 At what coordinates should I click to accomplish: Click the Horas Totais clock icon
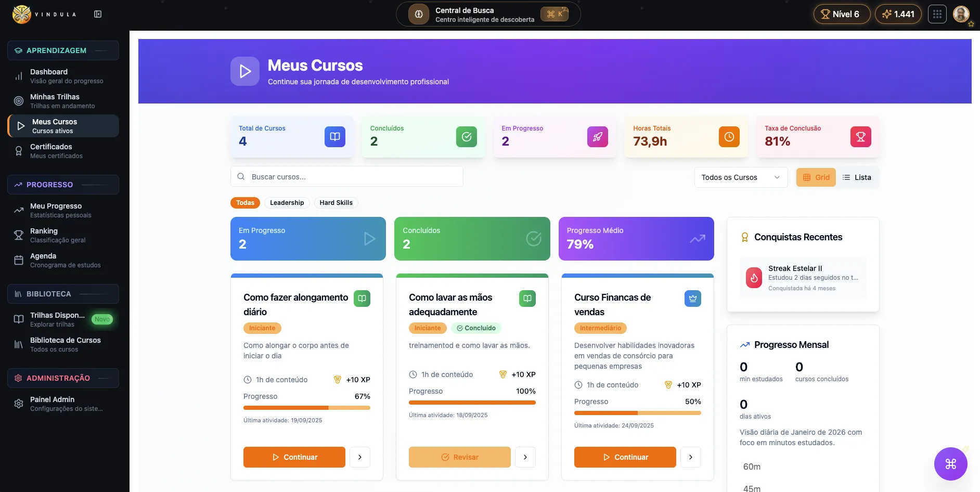pos(729,137)
